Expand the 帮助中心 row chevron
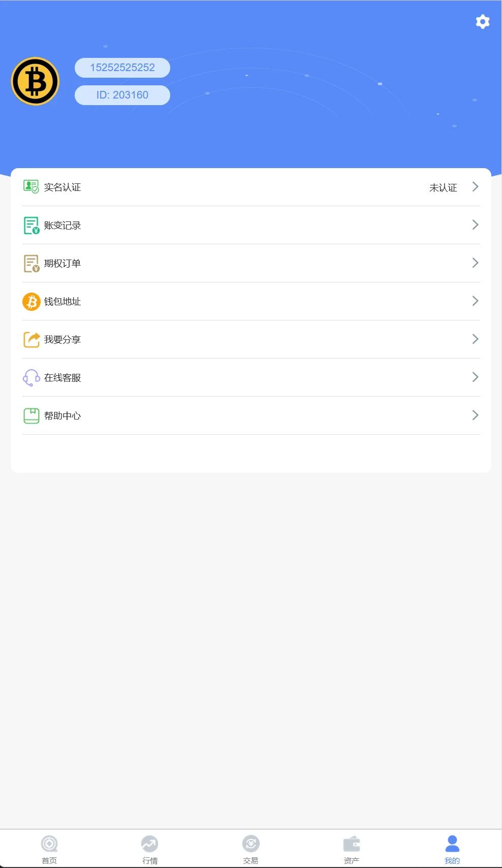The height and width of the screenshot is (868, 502). tap(475, 415)
